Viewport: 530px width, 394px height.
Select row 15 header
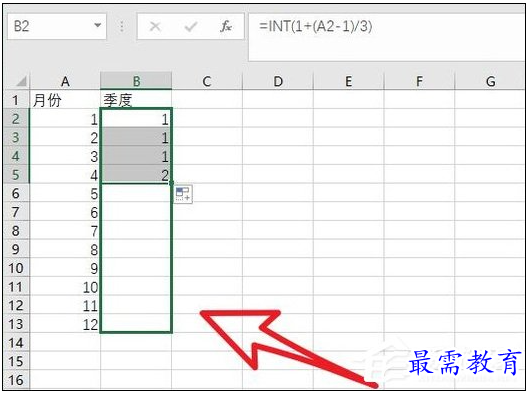[x=16, y=361]
